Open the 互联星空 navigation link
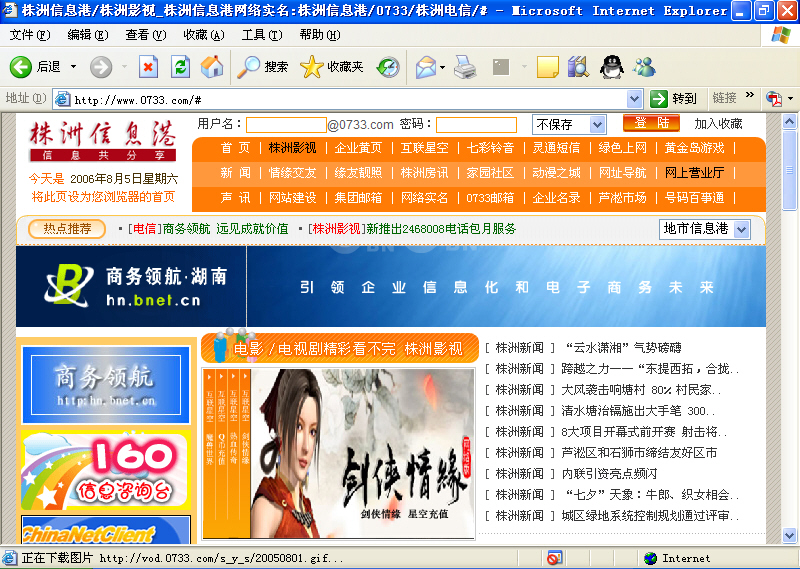The height and width of the screenshot is (569, 800). click(424, 148)
